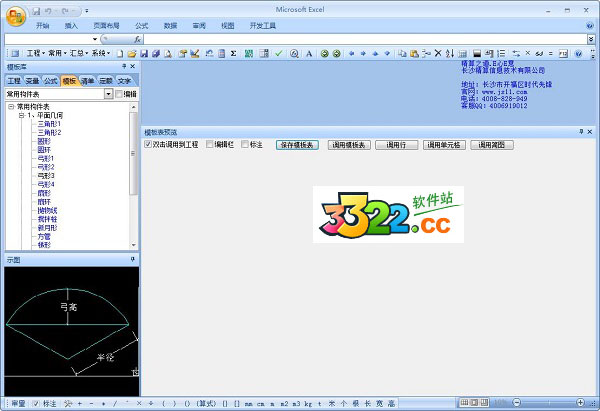Toggle the 双击调用到工程 checkbox
This screenshot has height=411, width=600.
click(149, 145)
